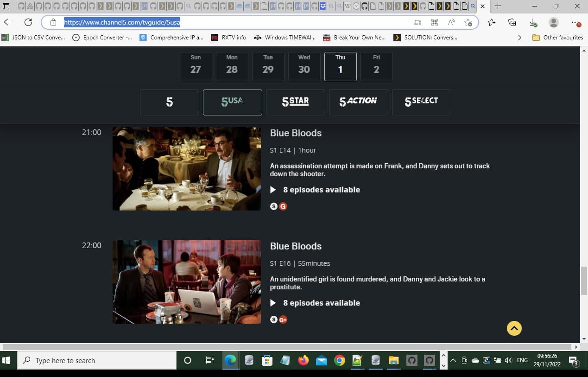Open Task View from taskbar
Viewport: 588px width, 377px height.
click(209, 360)
